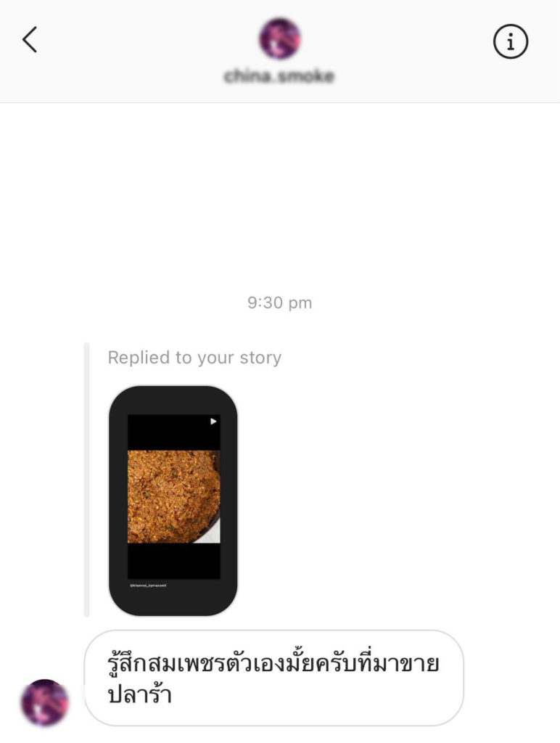Tap the blurred username under header avatar
This screenshot has height=743, width=560.
point(279,75)
